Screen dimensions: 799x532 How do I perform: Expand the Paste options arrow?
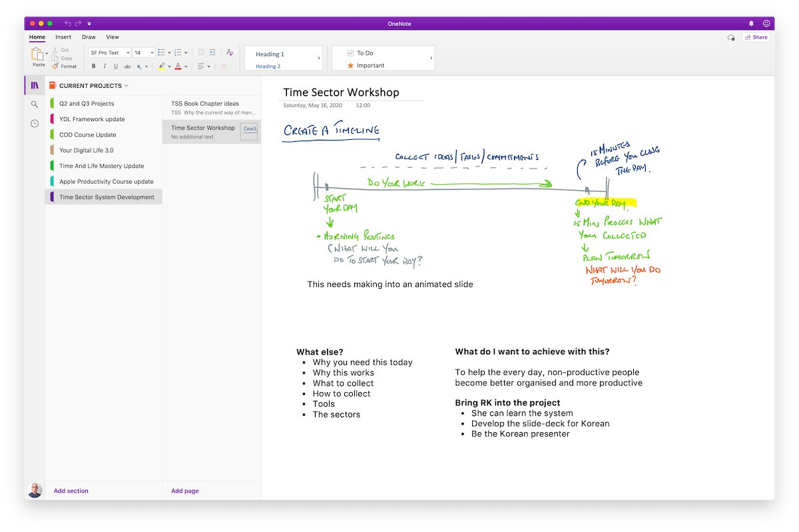click(47, 55)
